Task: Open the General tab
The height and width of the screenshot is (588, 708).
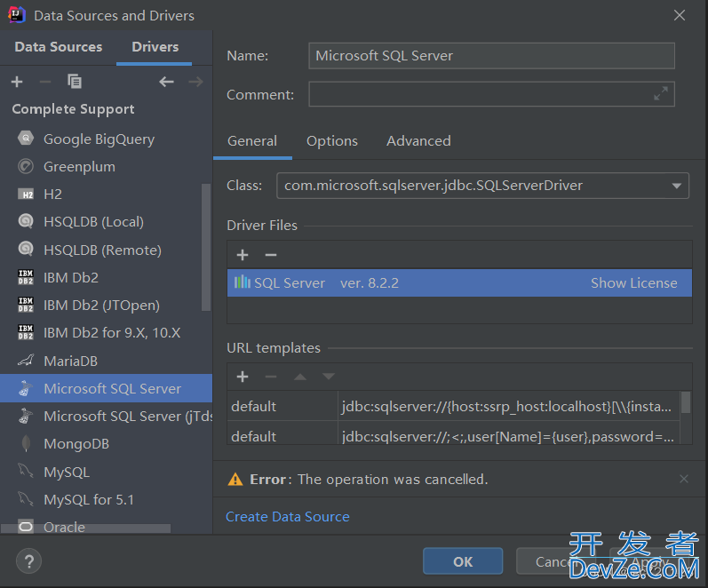Action: [x=252, y=141]
